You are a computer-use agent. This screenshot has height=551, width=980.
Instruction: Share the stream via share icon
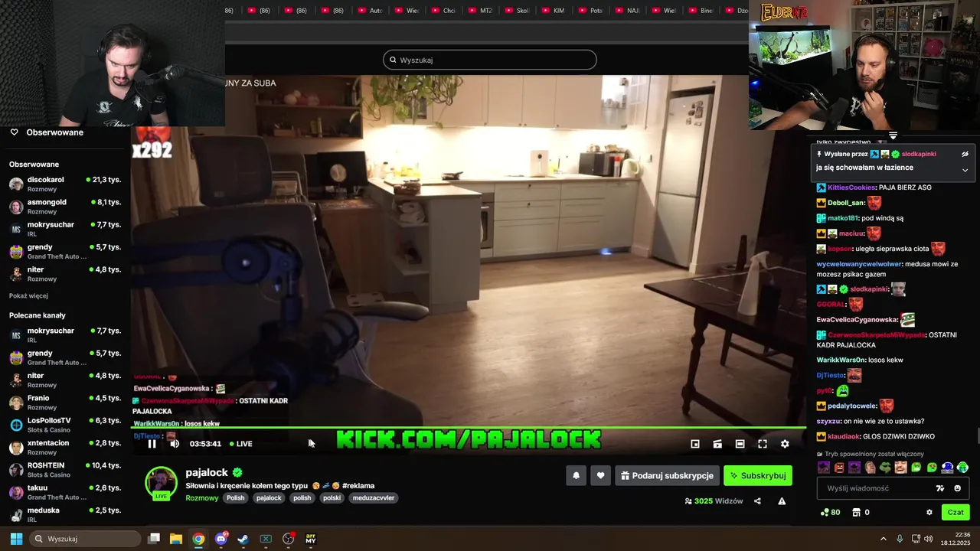tap(757, 501)
